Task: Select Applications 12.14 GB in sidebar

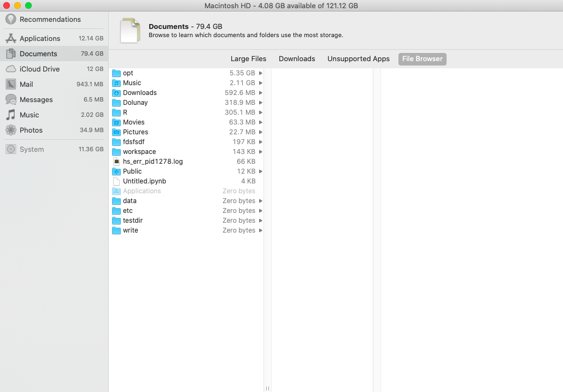Action: (54, 38)
